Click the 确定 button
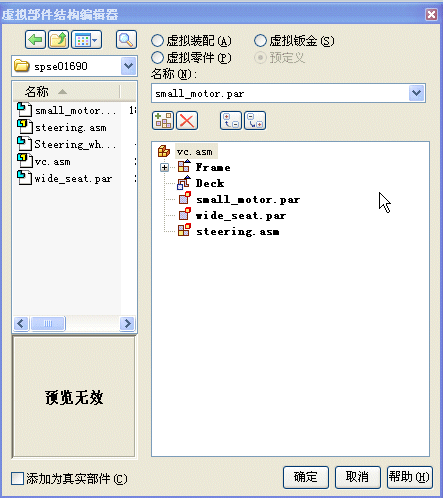443x498 pixels. coord(306,477)
